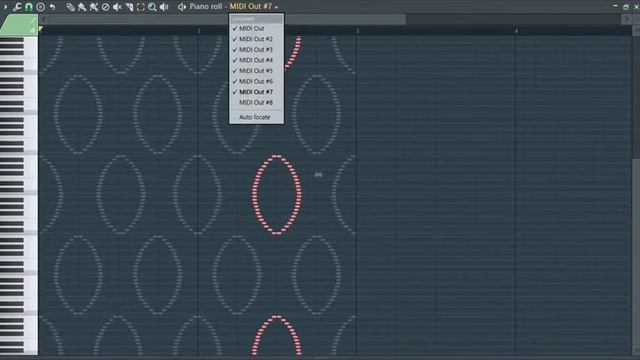Select the Zoom magnifier tool

click(x=152, y=7)
